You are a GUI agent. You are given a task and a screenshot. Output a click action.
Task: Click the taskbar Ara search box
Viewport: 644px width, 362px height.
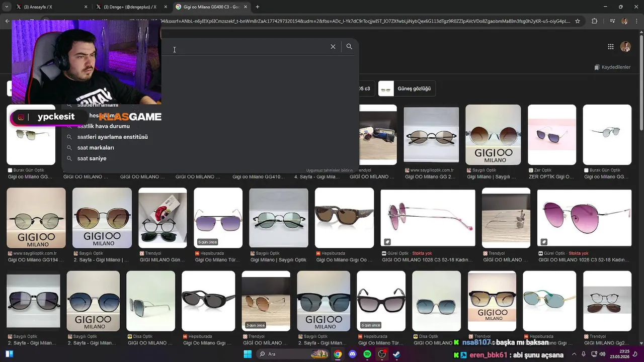click(x=294, y=354)
